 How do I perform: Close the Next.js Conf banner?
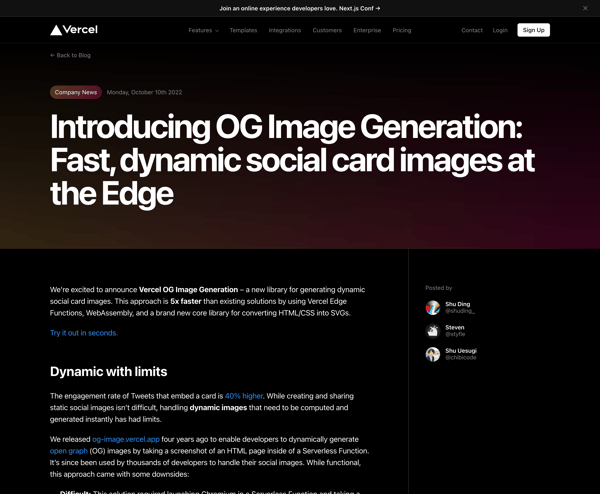(585, 8)
